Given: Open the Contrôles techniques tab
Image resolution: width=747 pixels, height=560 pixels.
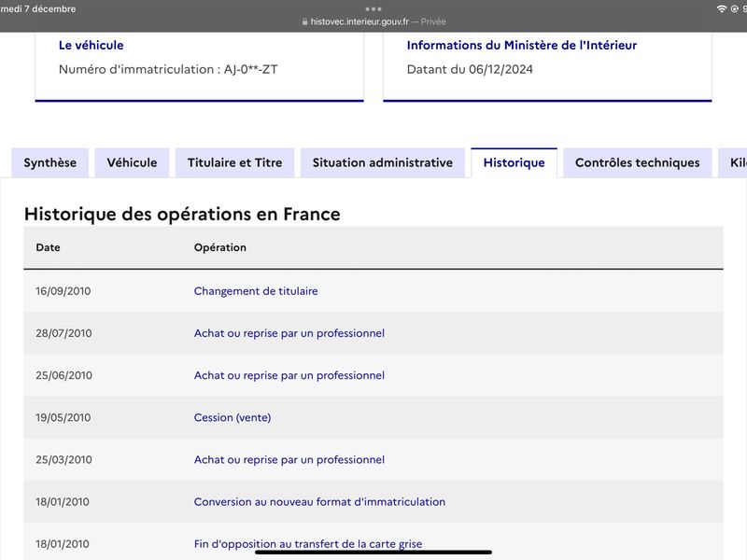Looking at the screenshot, I should point(638,162).
